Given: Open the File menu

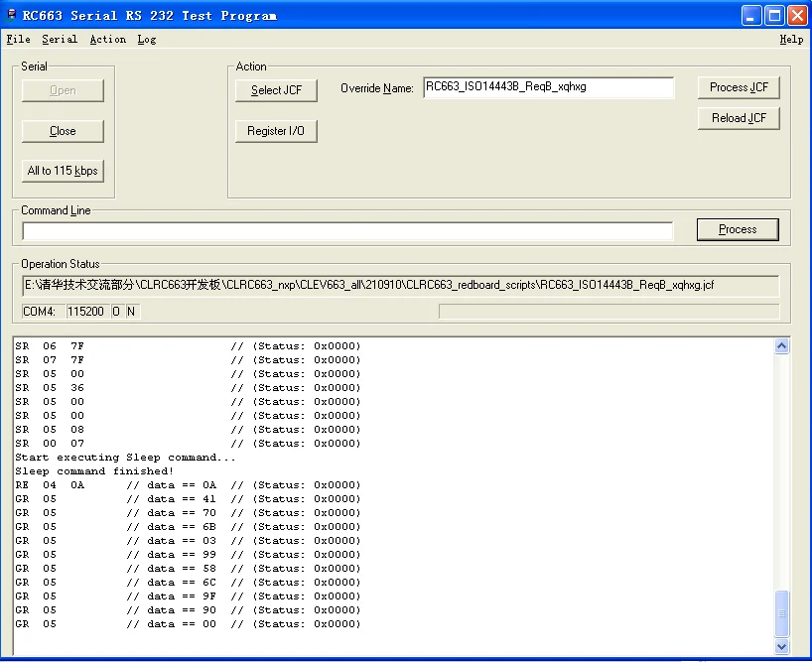Looking at the screenshot, I should point(18,40).
